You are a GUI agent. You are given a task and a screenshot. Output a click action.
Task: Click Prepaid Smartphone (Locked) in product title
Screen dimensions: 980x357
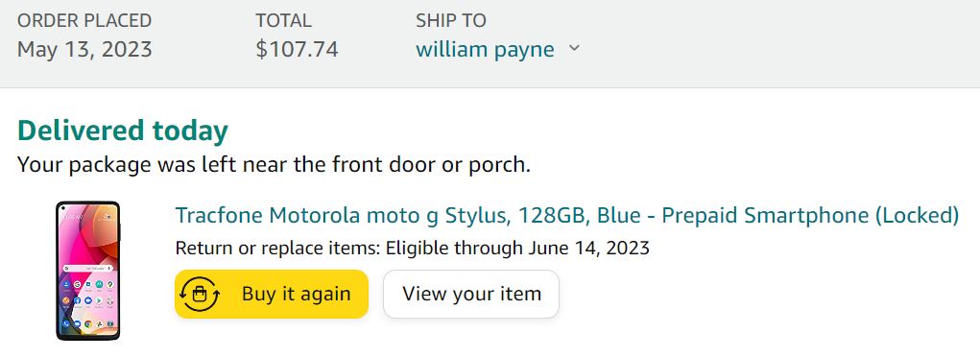point(810,216)
